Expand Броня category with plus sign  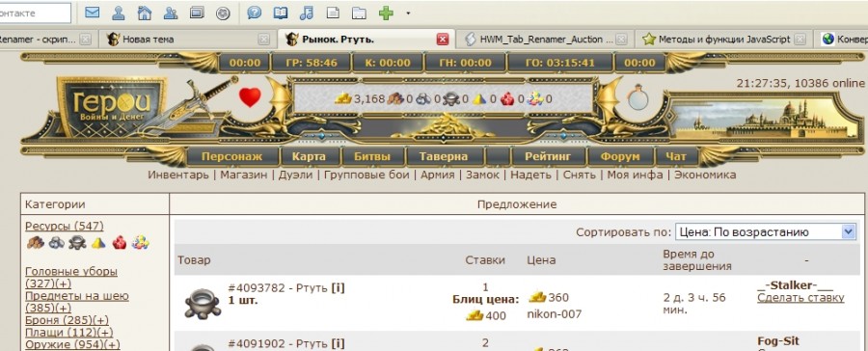(x=102, y=320)
